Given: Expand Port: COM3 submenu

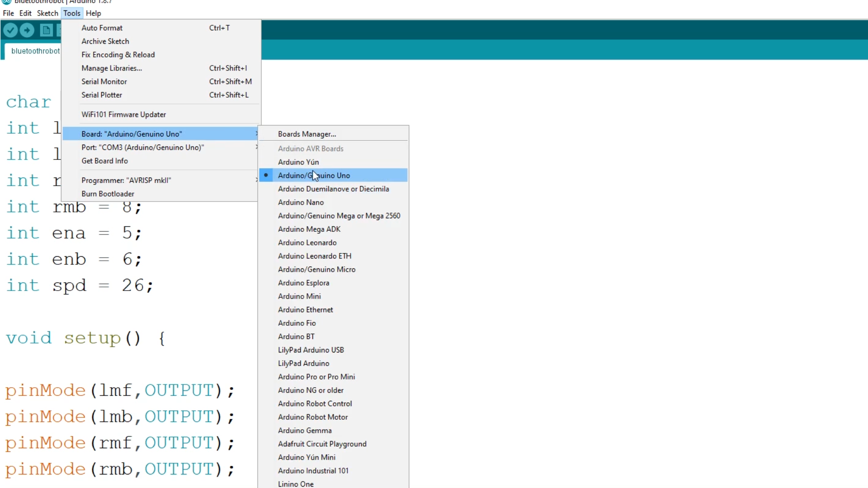Looking at the screenshot, I should (161, 147).
